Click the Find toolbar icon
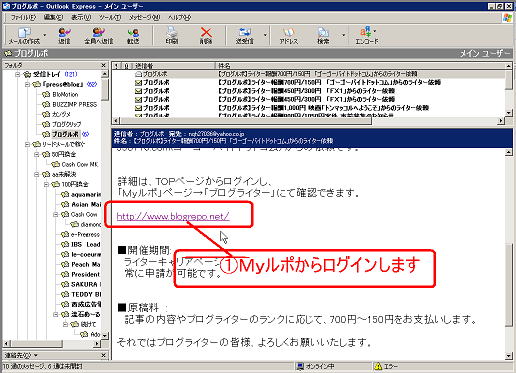The width and height of the screenshot is (516, 373). (x=323, y=35)
